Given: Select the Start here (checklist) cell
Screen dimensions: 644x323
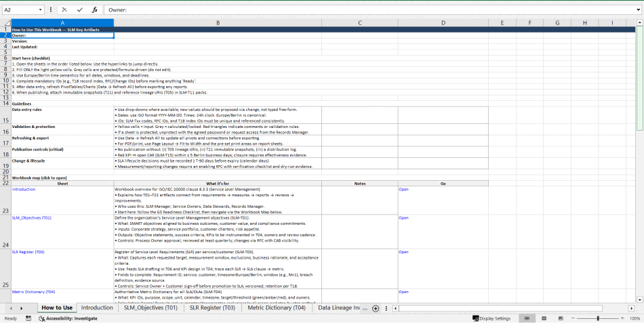Looking at the screenshot, I should pos(62,58).
